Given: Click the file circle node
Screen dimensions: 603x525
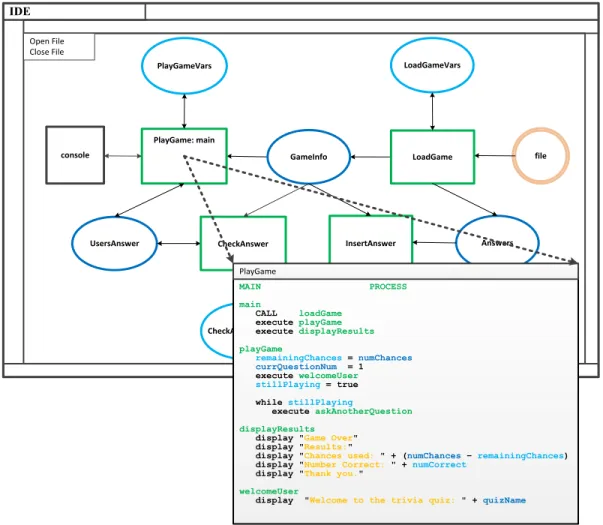Looking at the screenshot, I should click(x=540, y=156).
